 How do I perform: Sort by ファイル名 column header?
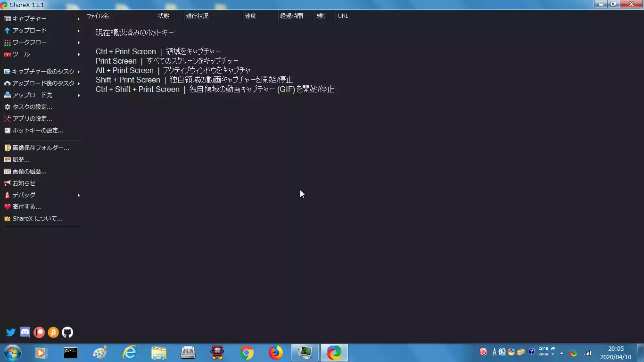point(120,16)
